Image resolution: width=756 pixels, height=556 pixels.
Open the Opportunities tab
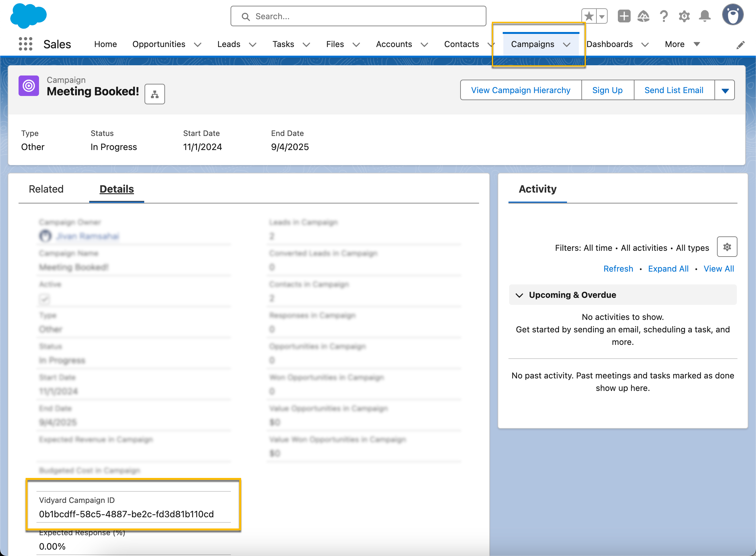tap(159, 44)
